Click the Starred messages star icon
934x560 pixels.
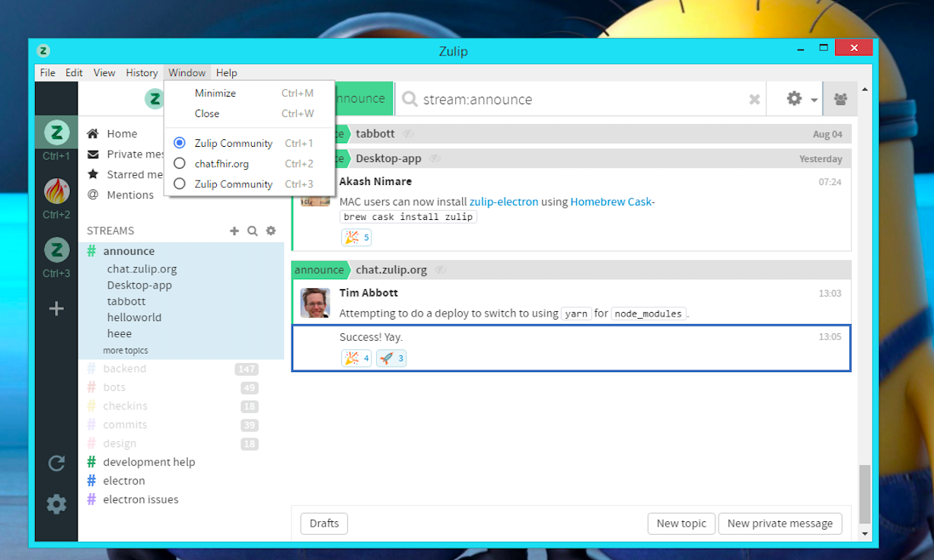click(x=93, y=174)
